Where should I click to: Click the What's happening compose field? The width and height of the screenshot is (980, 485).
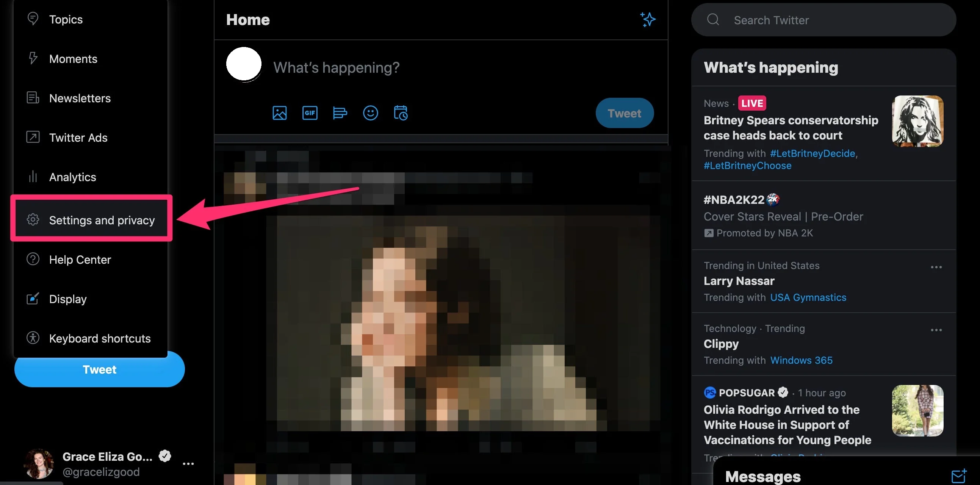[336, 67]
